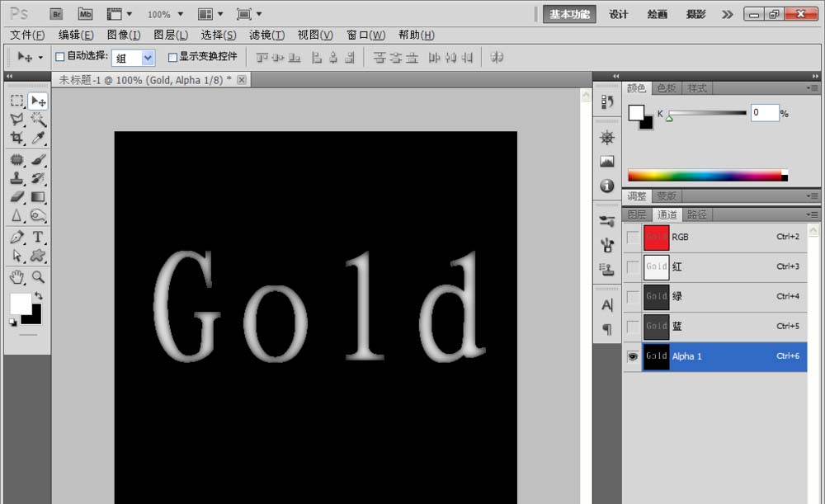The image size is (825, 504).
Task: Switch to the 色板 tab
Action: coord(667,88)
